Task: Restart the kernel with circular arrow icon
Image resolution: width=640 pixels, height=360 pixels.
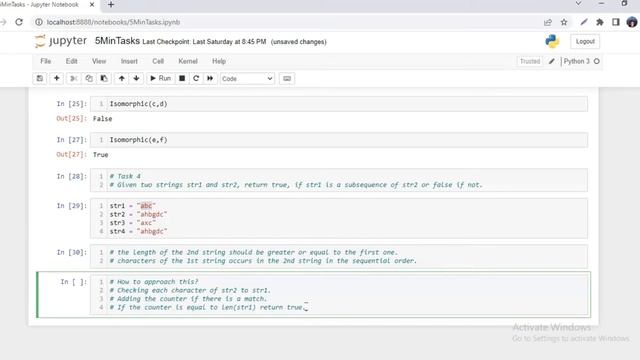Action: [x=196, y=78]
